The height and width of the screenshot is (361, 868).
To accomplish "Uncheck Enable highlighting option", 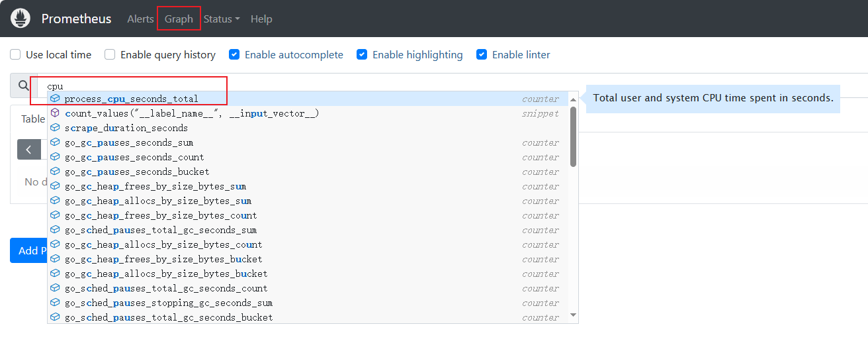I will (362, 54).
